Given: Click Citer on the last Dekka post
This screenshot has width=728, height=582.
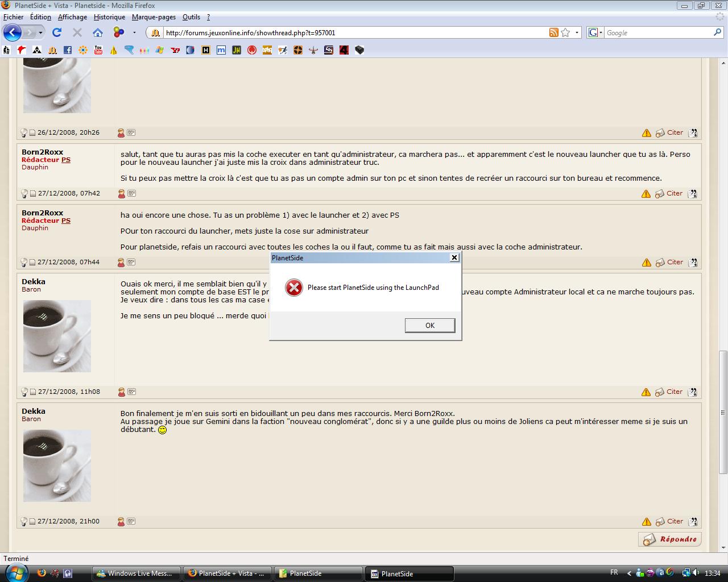Looking at the screenshot, I should click(x=675, y=521).
